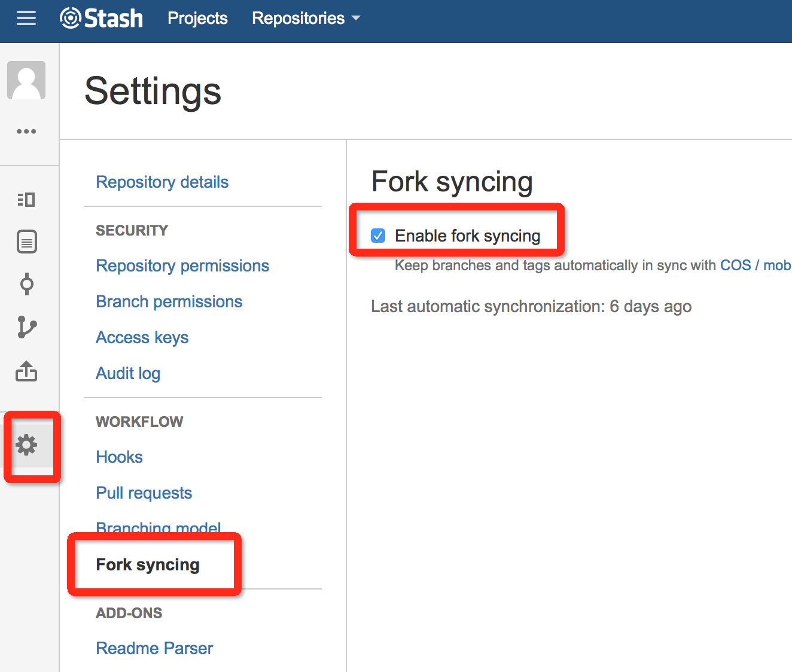The image size is (792, 672).
Task: Open the Source sidebar icon
Action: [x=26, y=200]
